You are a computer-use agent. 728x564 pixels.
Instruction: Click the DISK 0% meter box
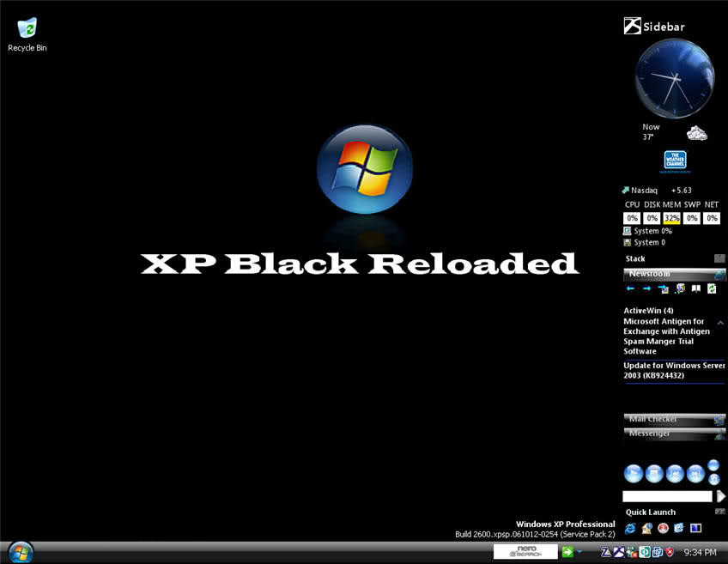[x=652, y=218]
